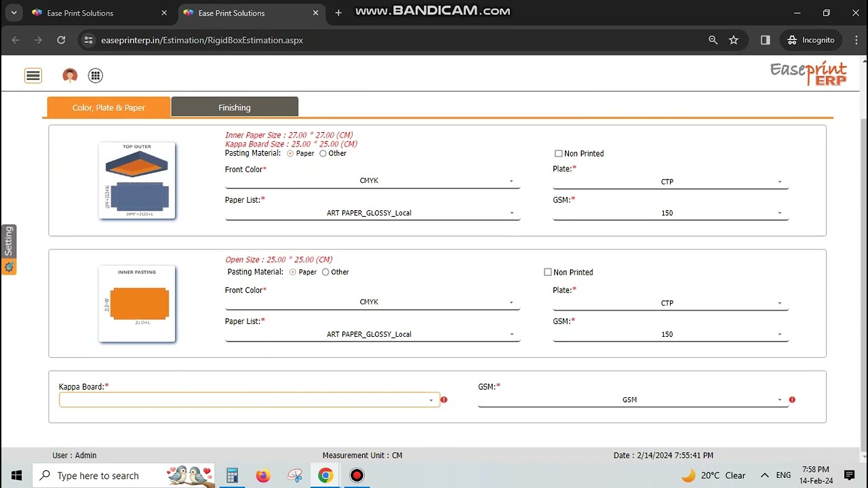Click Incognito profile button

click(x=811, y=40)
